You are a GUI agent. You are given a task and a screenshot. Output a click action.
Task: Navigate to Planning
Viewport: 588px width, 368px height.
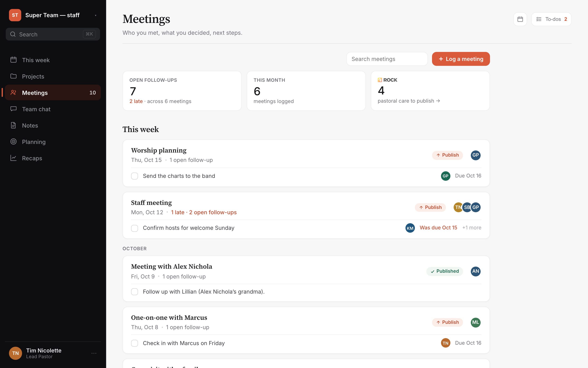point(53,142)
